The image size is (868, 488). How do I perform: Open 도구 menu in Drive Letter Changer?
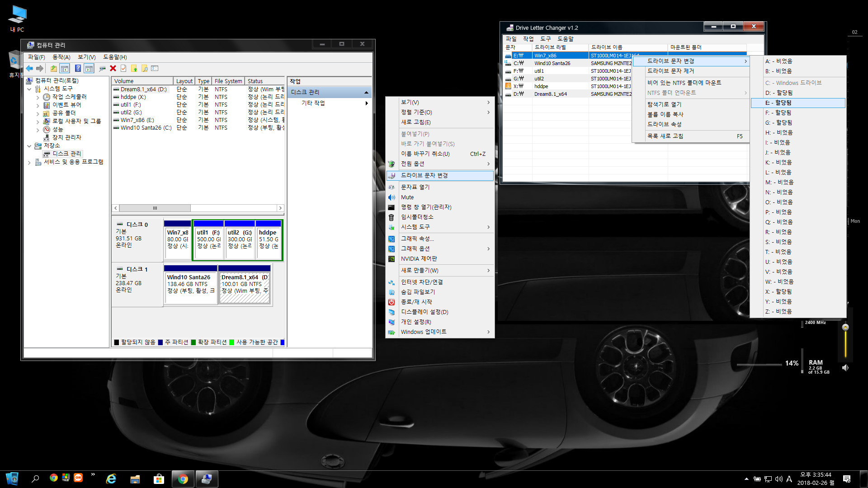546,39
